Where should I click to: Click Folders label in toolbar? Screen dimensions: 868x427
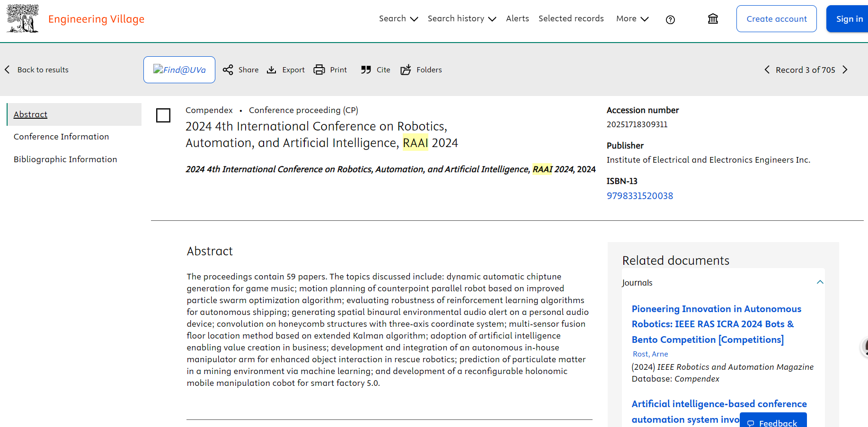(429, 70)
